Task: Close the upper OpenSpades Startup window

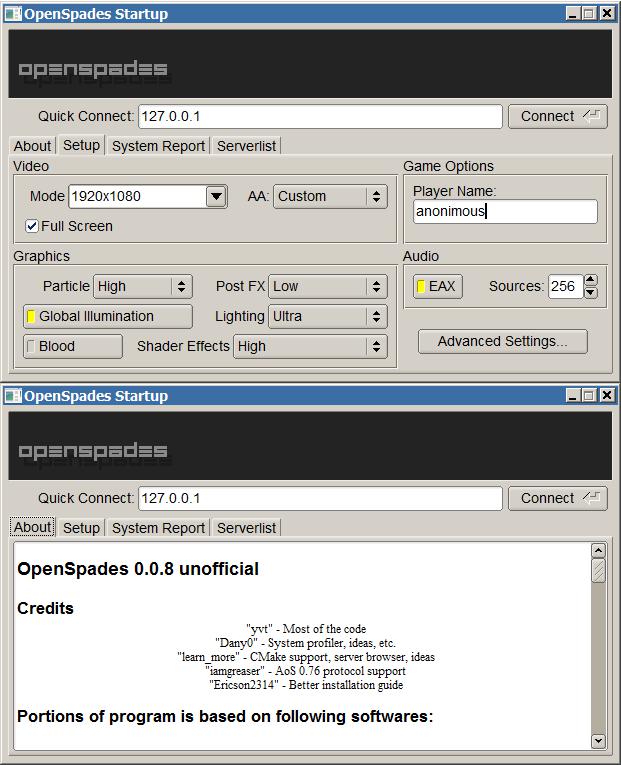Action: (x=606, y=14)
